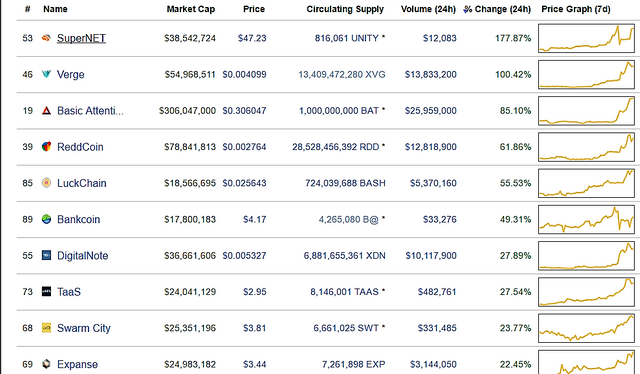Image resolution: width=640 pixels, height=374 pixels.
Task: Open the SuperNET coin page link
Action: tap(81, 38)
